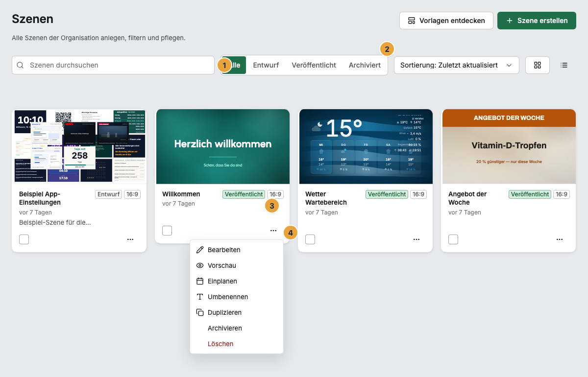
Task: Click the eye icon next to Vorschau
Action: [200, 265]
